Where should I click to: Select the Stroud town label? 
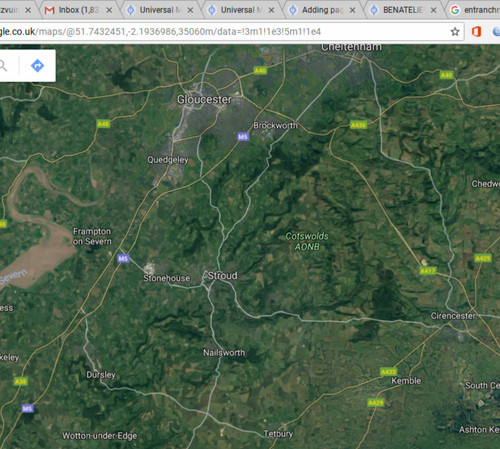click(x=222, y=276)
